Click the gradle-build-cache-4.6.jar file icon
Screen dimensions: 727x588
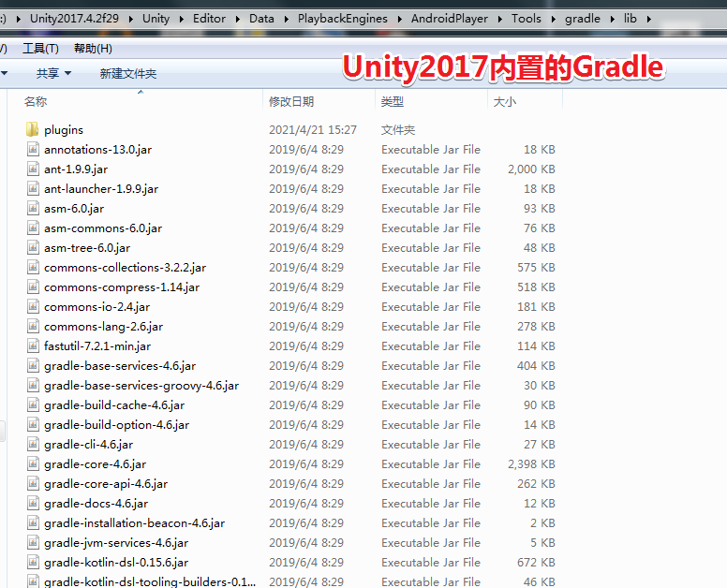click(33, 404)
